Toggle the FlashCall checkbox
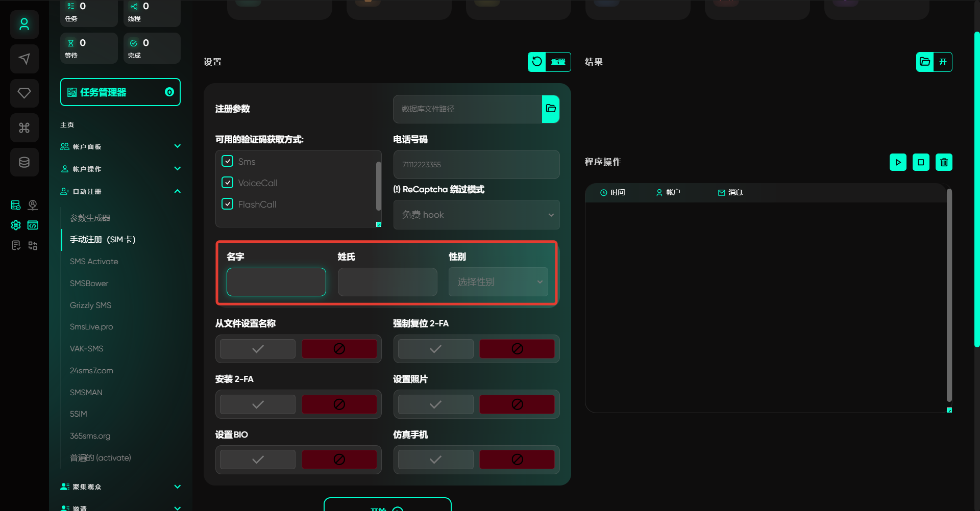Viewport: 980px width, 511px height. tap(228, 204)
